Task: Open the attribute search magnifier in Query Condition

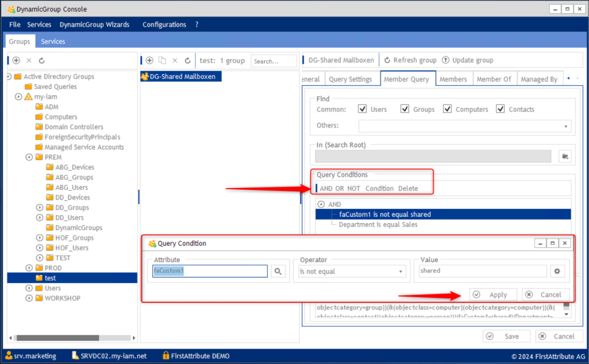Action: pos(278,271)
